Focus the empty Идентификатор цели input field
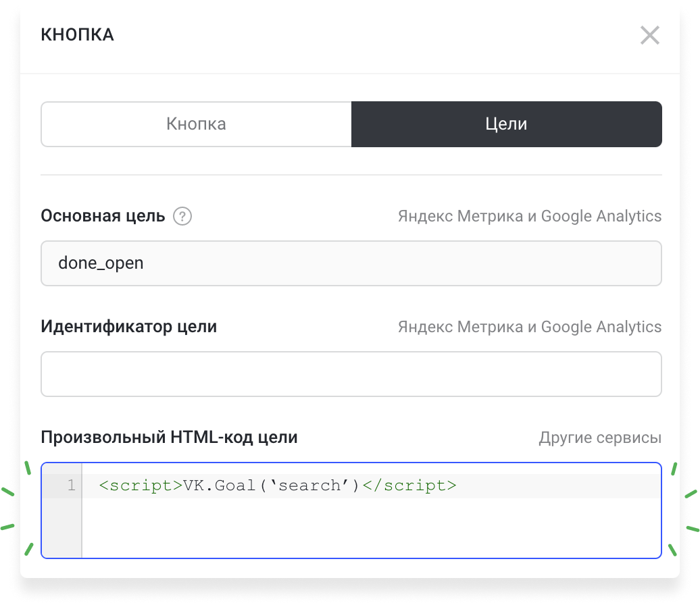Image resolution: width=700 pixels, height=605 pixels. click(351, 374)
